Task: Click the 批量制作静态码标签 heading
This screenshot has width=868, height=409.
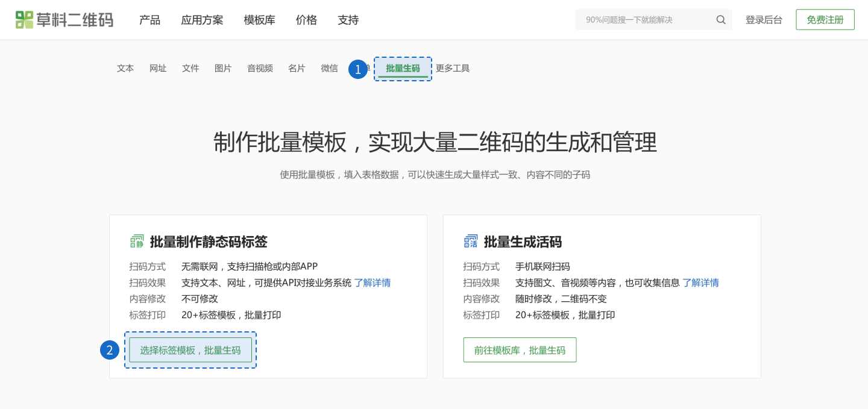Action: 209,242
